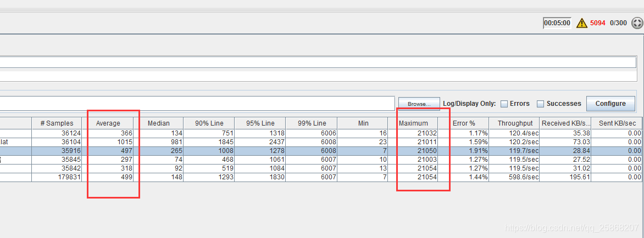644x238 pixels.
Task: Click the yellow warning triangle icon
Action: click(581, 23)
